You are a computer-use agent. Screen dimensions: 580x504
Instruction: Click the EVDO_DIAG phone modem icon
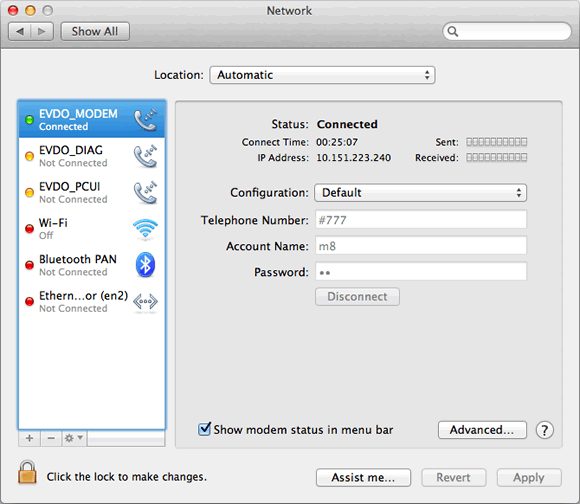tap(145, 156)
